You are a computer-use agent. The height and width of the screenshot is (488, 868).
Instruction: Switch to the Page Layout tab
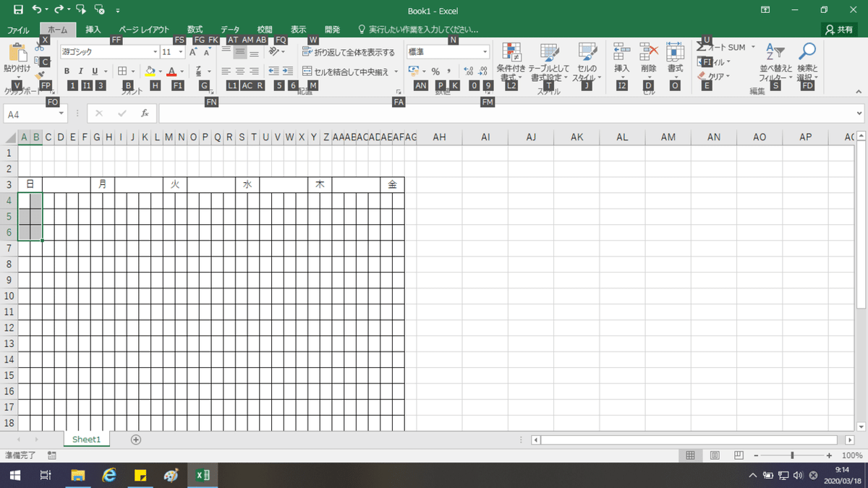pyautogui.click(x=144, y=30)
